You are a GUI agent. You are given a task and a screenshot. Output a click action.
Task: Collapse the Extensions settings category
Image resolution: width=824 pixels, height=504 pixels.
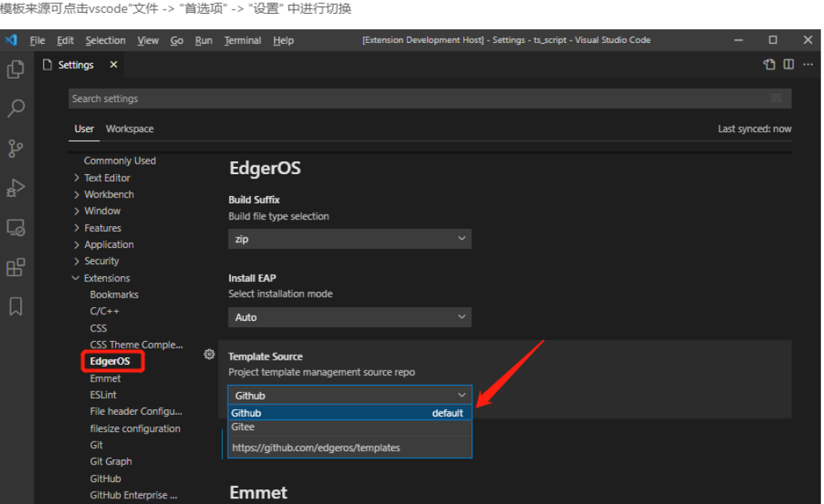107,278
